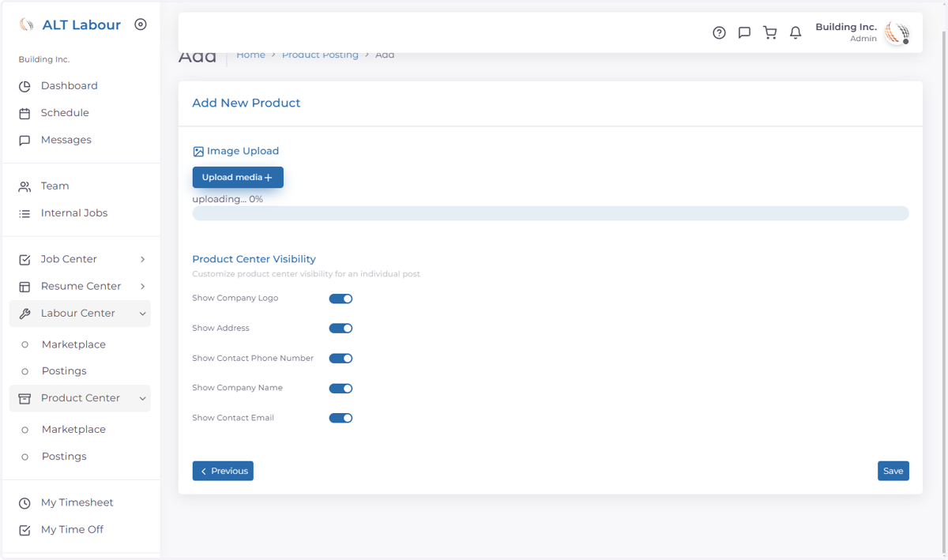The height and width of the screenshot is (560, 948).
Task: Click the Internal Jobs list icon
Action: coord(24,213)
